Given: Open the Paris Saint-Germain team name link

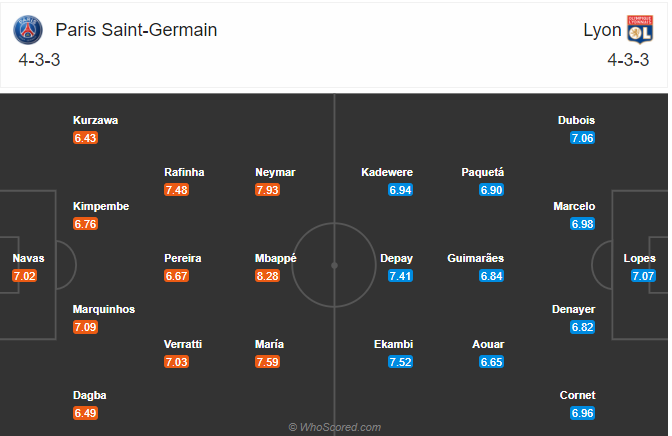Looking at the screenshot, I should pyautogui.click(x=136, y=30).
